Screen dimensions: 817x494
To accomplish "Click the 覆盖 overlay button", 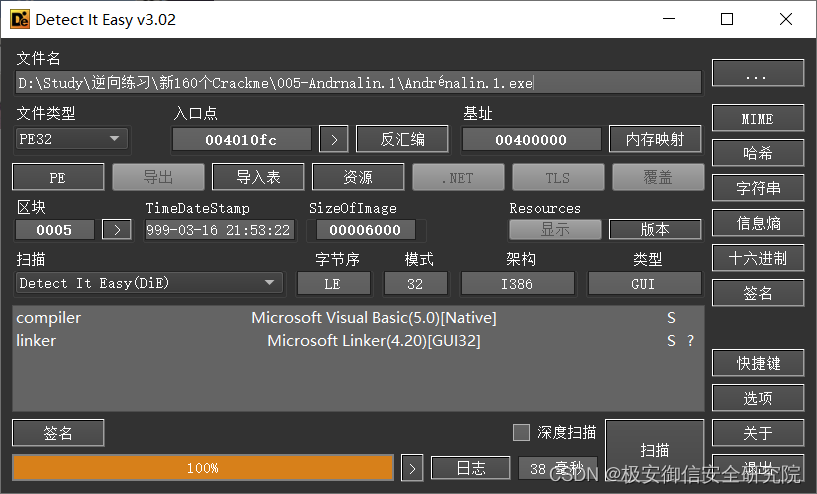I will pos(658,177).
